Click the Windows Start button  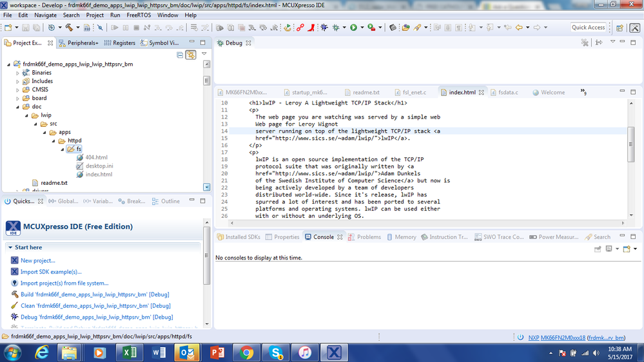point(12,352)
